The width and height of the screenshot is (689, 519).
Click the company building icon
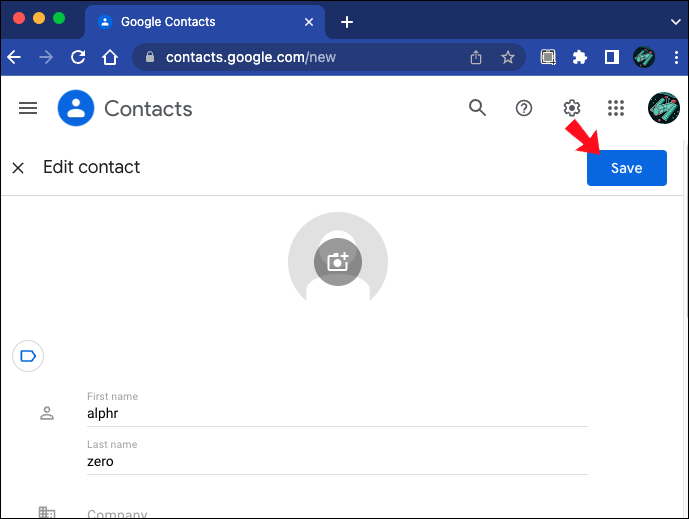coord(47,513)
